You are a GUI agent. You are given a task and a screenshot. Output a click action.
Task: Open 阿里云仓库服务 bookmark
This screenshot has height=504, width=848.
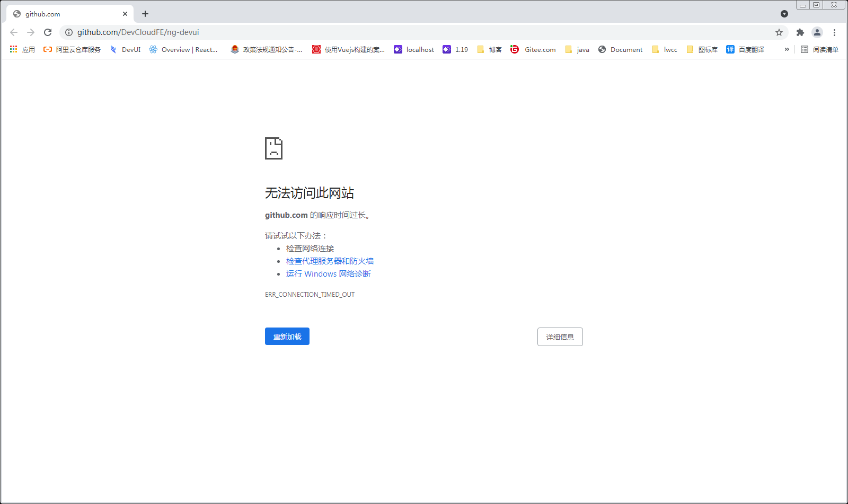[x=72, y=49]
